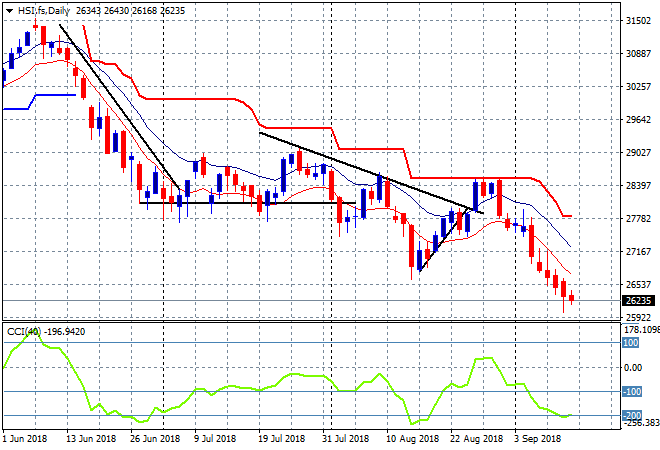
Task: Click the 29027 price axis label
Action: pyautogui.click(x=638, y=152)
